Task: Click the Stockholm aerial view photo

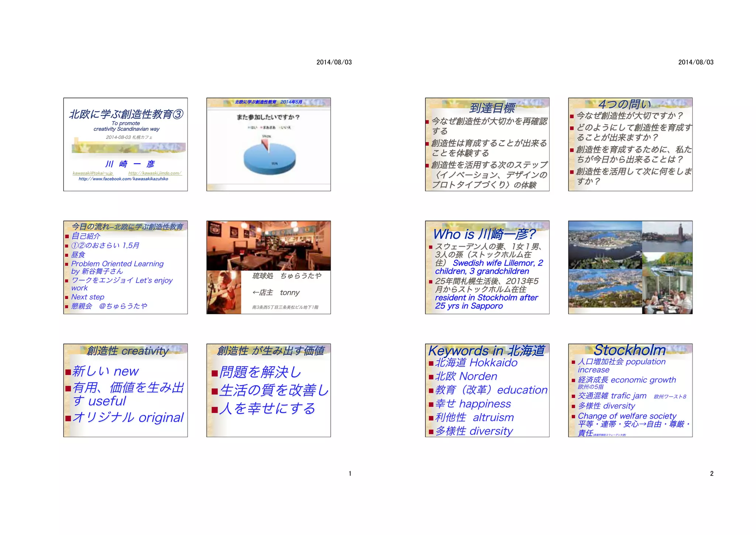Action: point(605,245)
